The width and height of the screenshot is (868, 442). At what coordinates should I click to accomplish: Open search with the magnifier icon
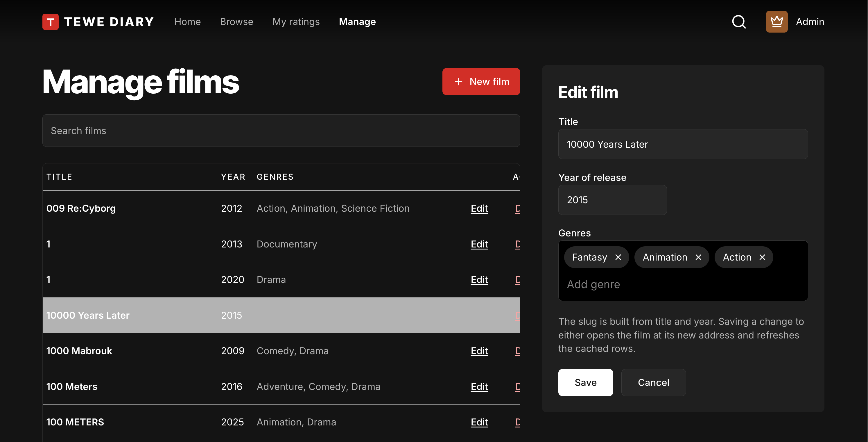739,22
